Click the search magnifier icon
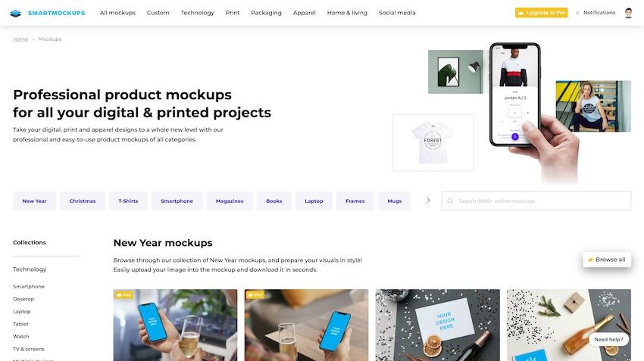This screenshot has height=361, width=644. [x=450, y=201]
